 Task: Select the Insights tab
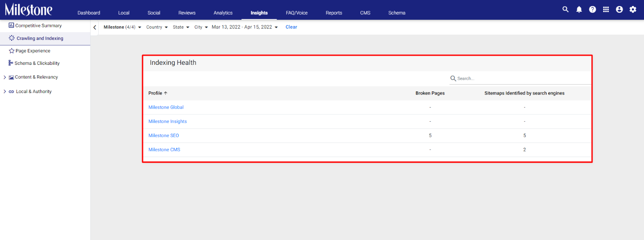259,13
